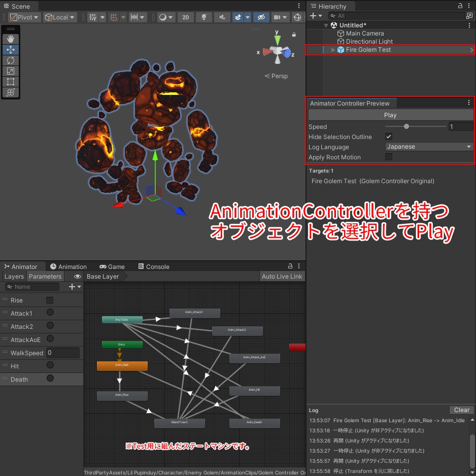
Task: Toggle scene audio mute icon
Action: 222,17
